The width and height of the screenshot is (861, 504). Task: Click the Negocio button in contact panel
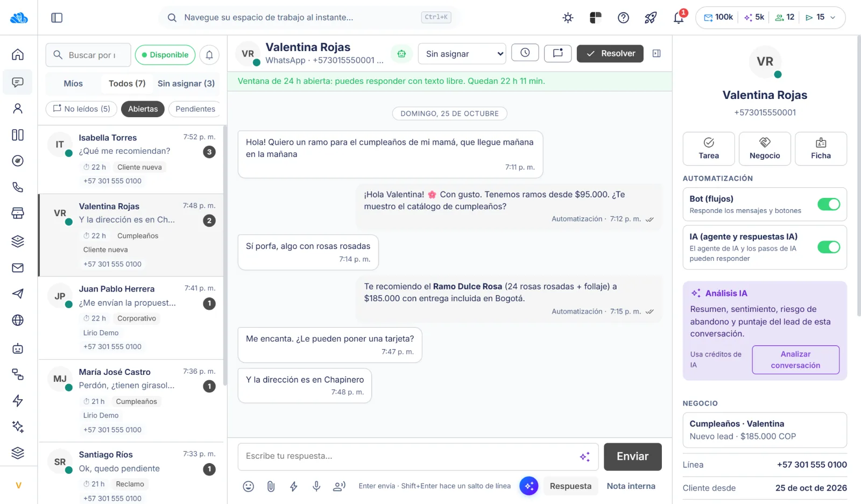765,148
